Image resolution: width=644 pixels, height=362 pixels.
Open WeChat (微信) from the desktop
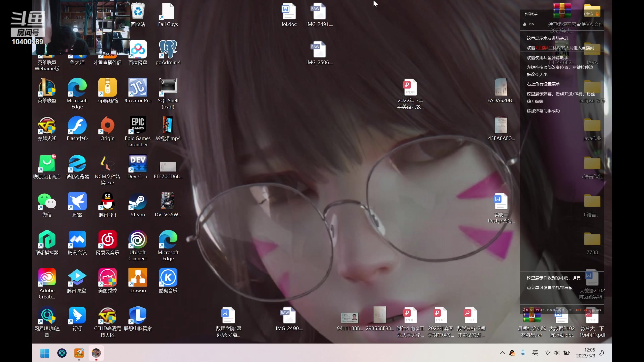(47, 205)
